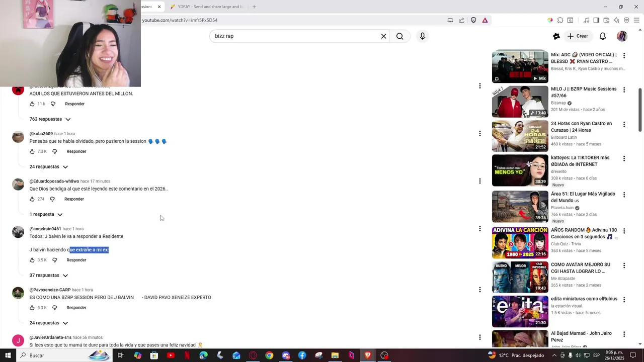Start voice search with the microphone icon
This screenshot has height=362, width=644.
pos(422,36)
